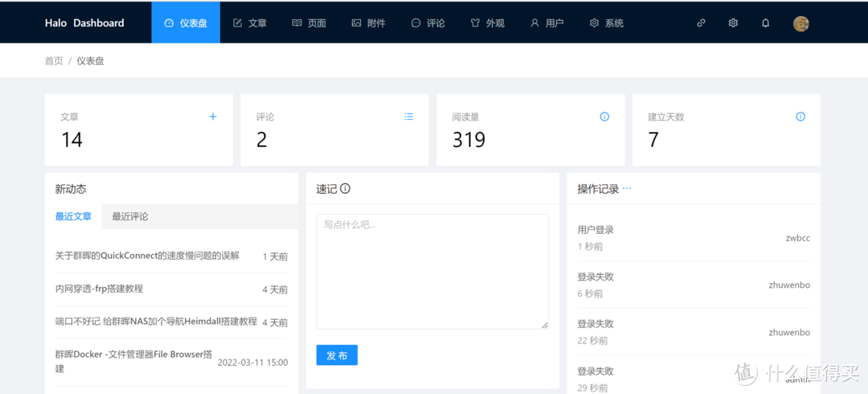Switch to 最近评论 tab
The height and width of the screenshot is (394, 868).
[x=130, y=216]
